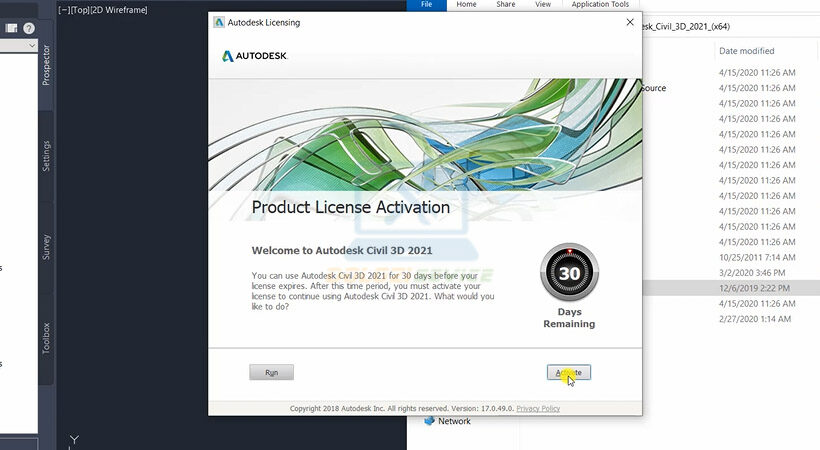Image resolution: width=820 pixels, height=450 pixels.
Task: Toggle the [-] viewport controls
Action: [x=64, y=9]
